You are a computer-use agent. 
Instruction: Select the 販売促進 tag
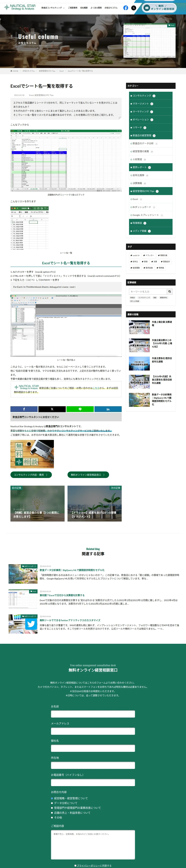click(148, 268)
